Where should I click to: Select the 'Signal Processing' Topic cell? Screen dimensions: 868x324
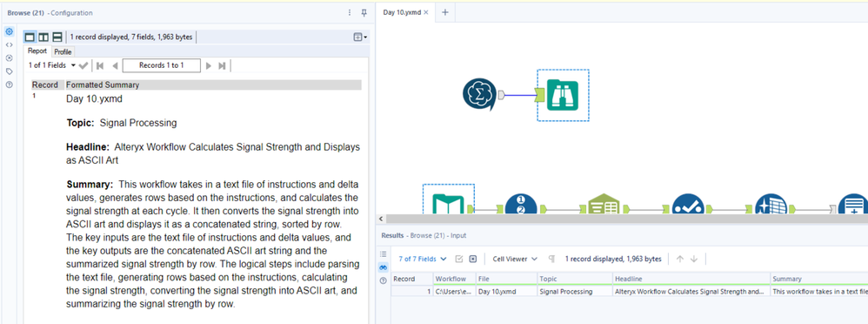point(575,291)
